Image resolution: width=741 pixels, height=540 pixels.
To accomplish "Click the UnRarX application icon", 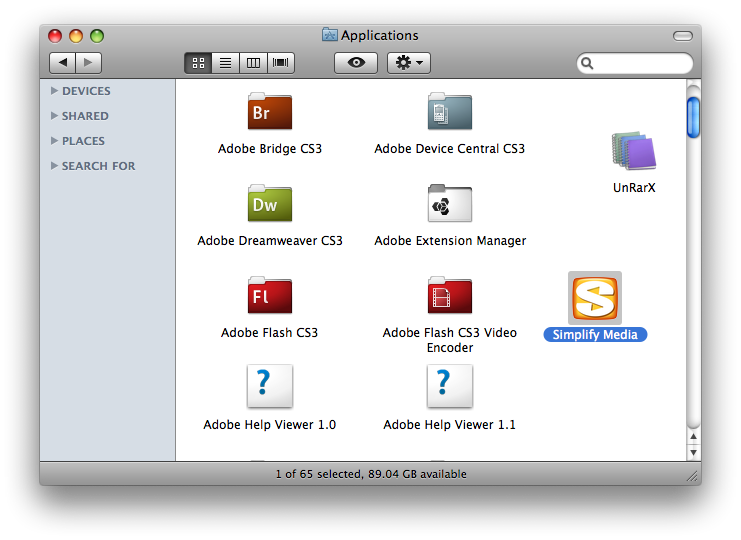I will pos(634,152).
